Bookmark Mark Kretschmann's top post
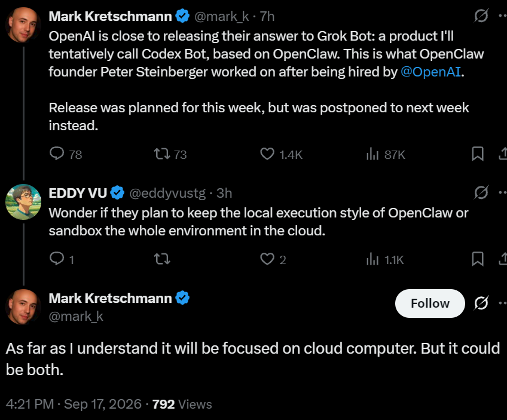Image resolution: width=507 pixels, height=420 pixels. 478,154
